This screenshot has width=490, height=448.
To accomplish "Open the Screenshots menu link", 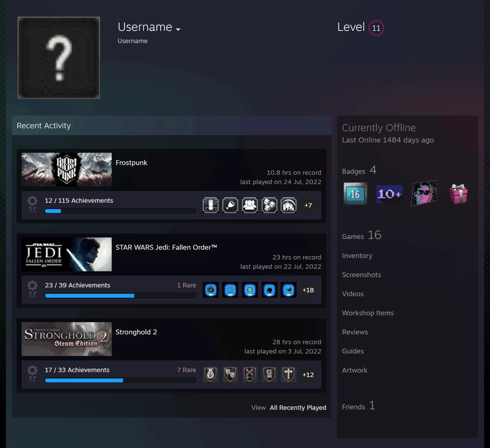I will [x=361, y=275].
